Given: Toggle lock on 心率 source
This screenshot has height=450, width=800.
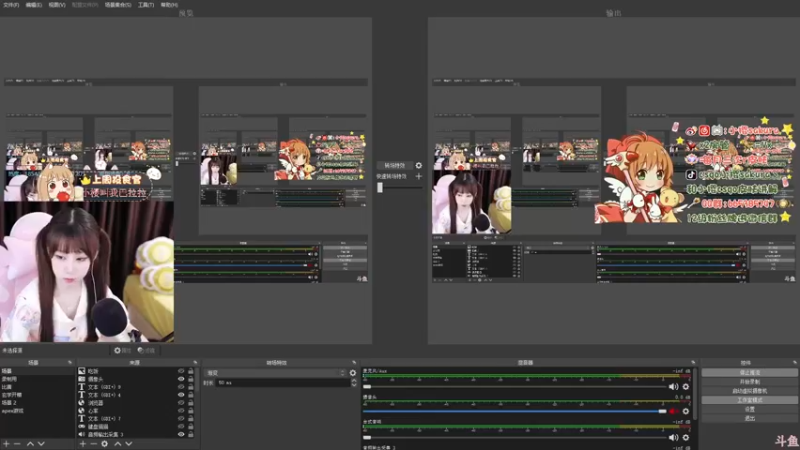Looking at the screenshot, I should click(x=191, y=411).
